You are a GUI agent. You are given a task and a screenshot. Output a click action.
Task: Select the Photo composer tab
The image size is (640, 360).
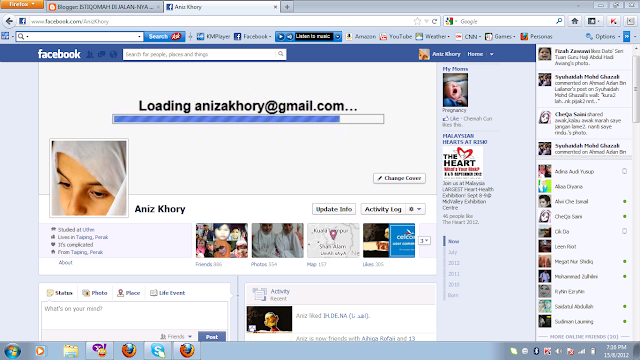[95, 293]
